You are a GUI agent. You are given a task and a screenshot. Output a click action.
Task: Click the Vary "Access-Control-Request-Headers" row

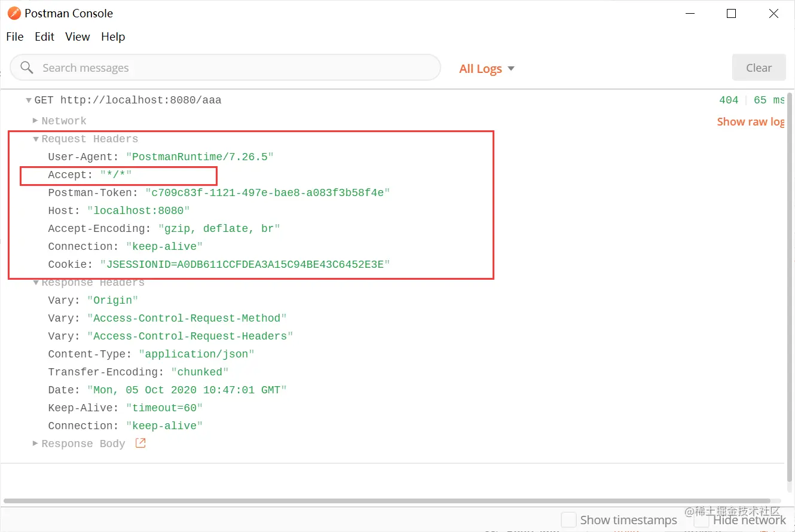[x=171, y=336]
